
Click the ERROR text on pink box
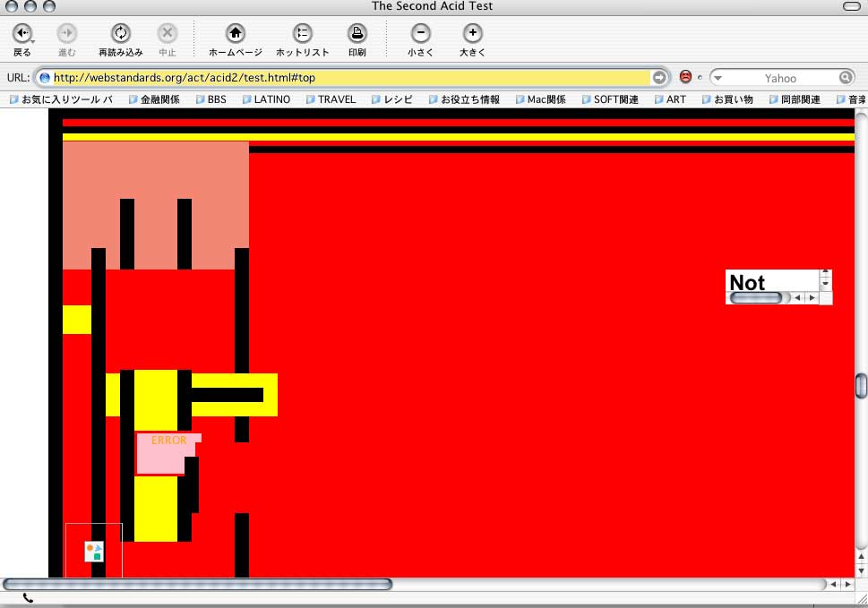[x=168, y=440]
